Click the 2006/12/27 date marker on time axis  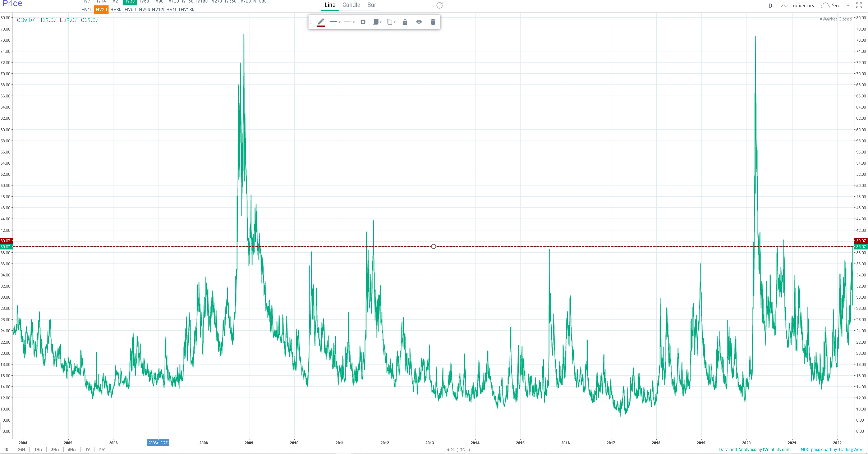158,443
